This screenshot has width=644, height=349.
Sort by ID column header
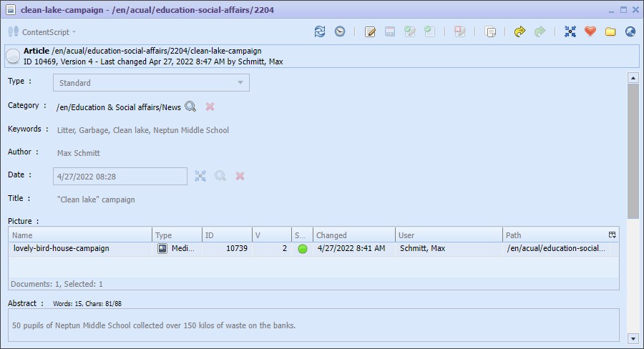(x=227, y=235)
